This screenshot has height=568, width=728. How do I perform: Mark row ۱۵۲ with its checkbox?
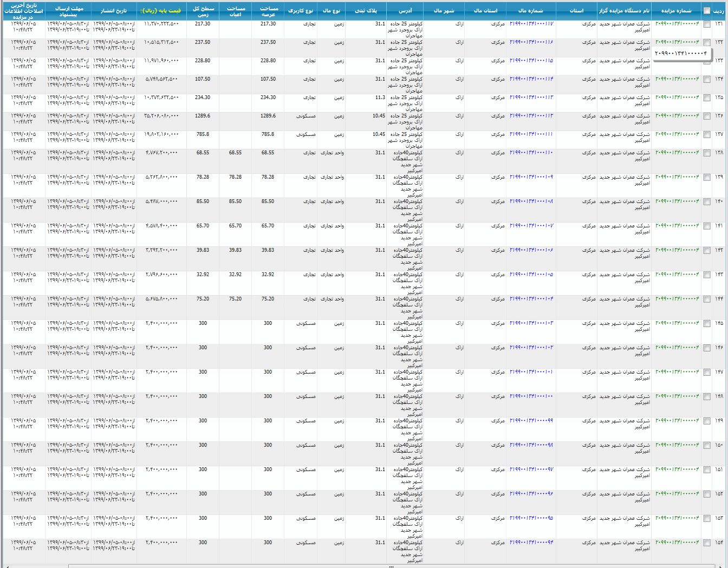click(x=707, y=494)
